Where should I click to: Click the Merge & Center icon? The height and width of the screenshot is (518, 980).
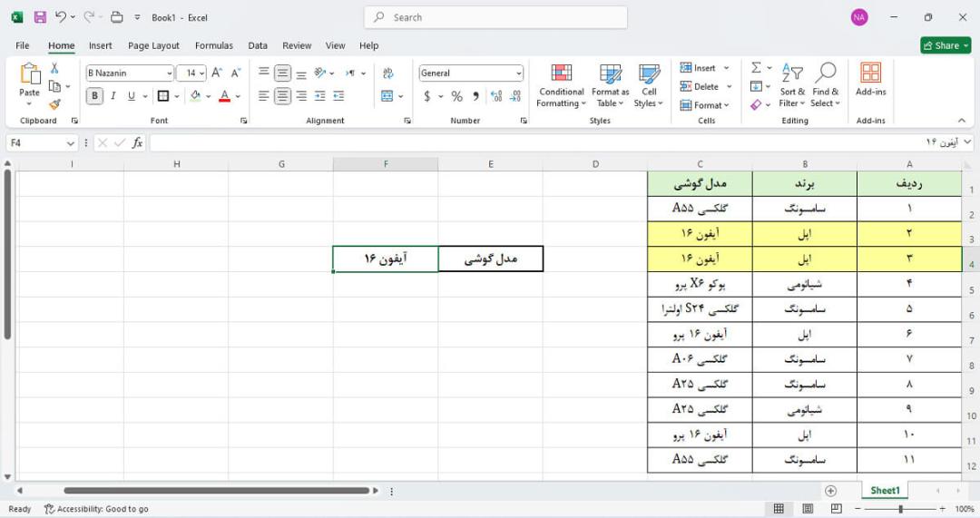387,95
